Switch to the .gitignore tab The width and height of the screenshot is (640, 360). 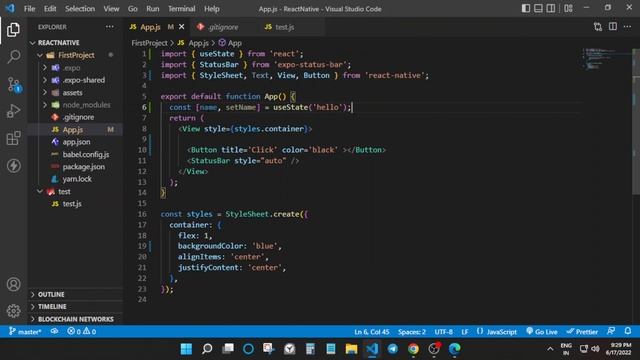[223, 27]
